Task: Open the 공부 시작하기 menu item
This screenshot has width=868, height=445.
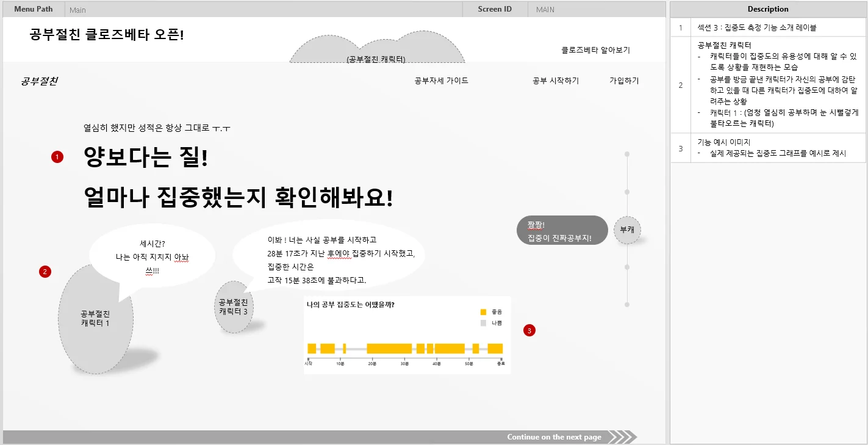Action: pos(556,81)
